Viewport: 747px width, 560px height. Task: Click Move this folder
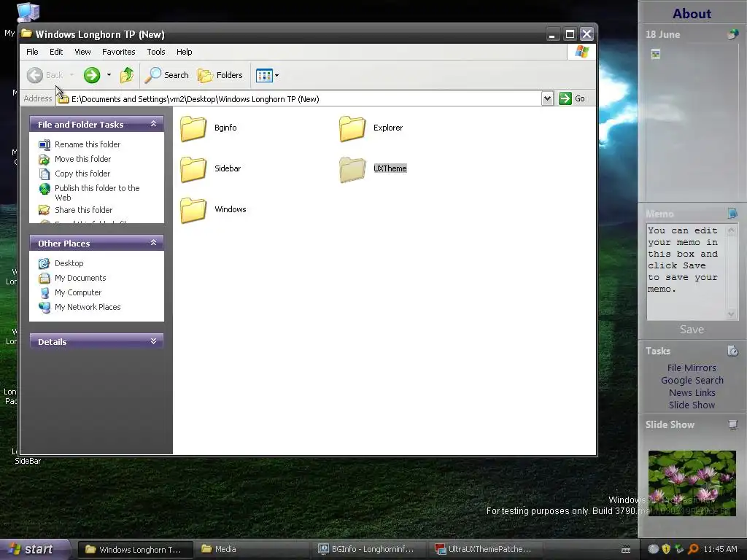click(x=82, y=159)
